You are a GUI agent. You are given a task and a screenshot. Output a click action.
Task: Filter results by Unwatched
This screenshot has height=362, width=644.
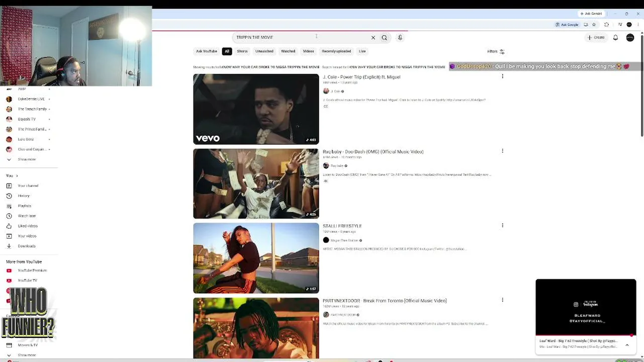(264, 51)
